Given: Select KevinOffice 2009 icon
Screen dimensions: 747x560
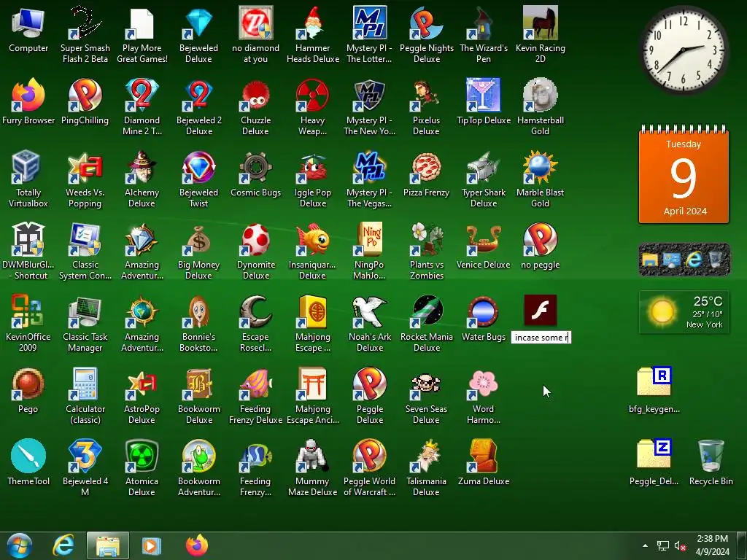Looking at the screenshot, I should (28, 312).
